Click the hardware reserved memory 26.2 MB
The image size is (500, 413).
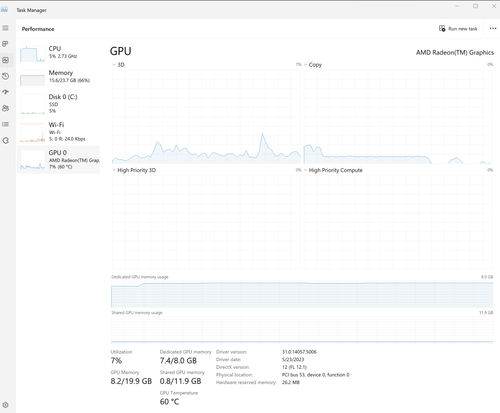[x=291, y=383]
